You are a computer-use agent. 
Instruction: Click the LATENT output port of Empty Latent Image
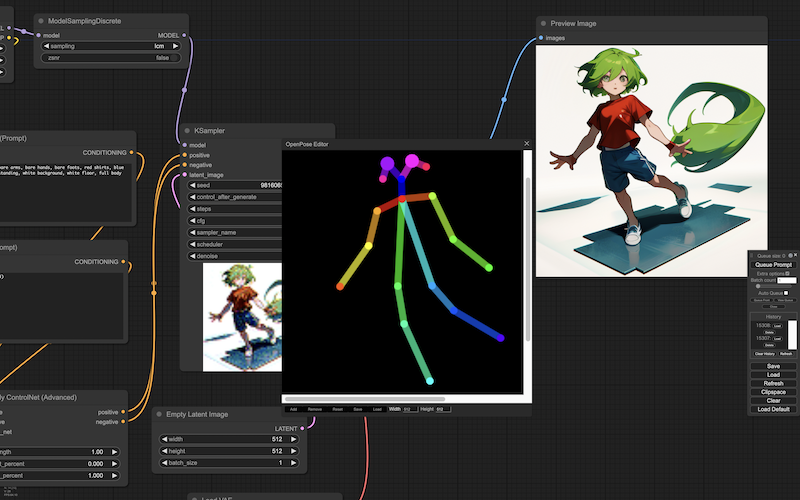click(x=303, y=429)
